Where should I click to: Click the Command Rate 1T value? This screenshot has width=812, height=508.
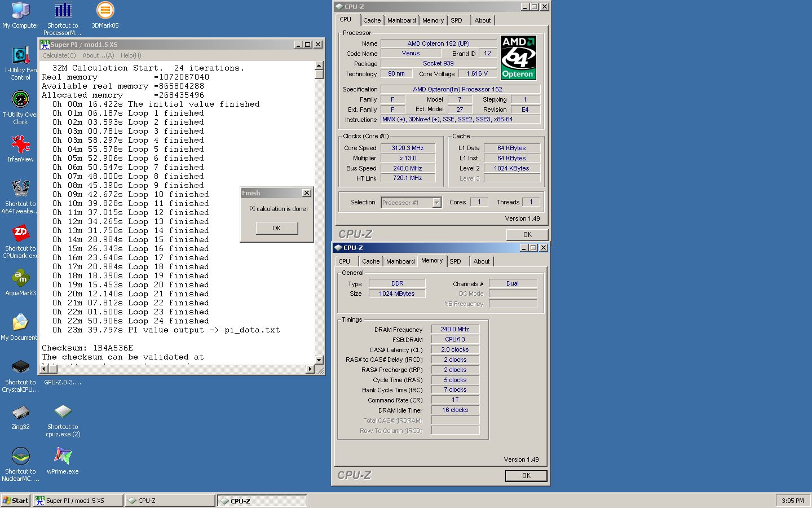pyautogui.click(x=455, y=400)
